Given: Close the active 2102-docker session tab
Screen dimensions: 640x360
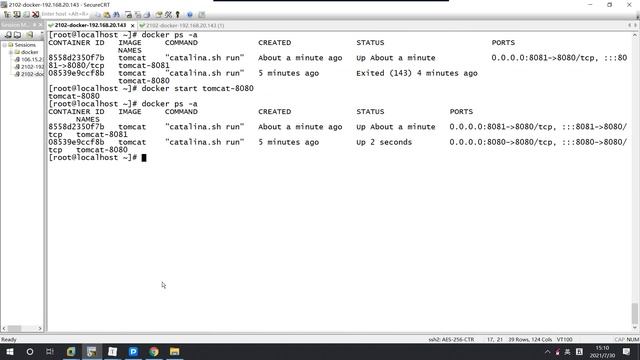Looking at the screenshot, I should pos(132,25).
